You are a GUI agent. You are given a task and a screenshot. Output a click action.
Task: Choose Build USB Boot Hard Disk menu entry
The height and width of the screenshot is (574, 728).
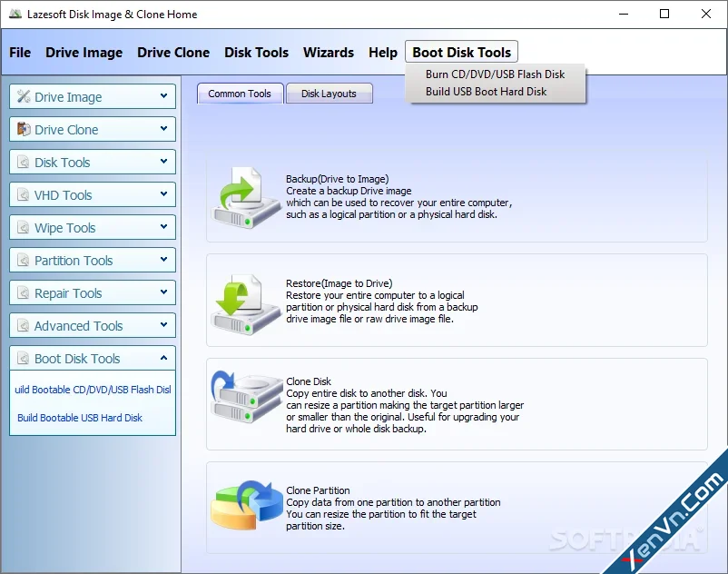486,92
